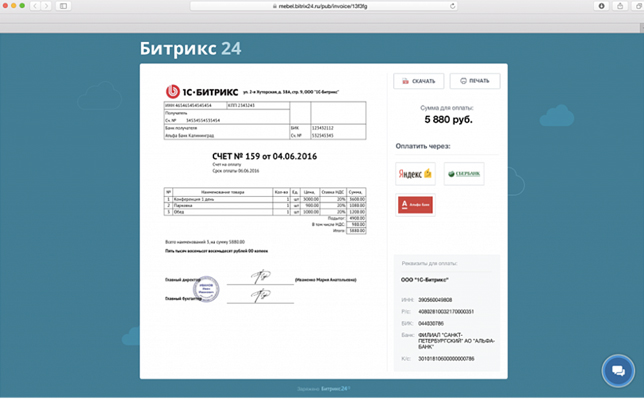Click the Скачать download button
The width and height of the screenshot is (644, 400).
pos(419,81)
